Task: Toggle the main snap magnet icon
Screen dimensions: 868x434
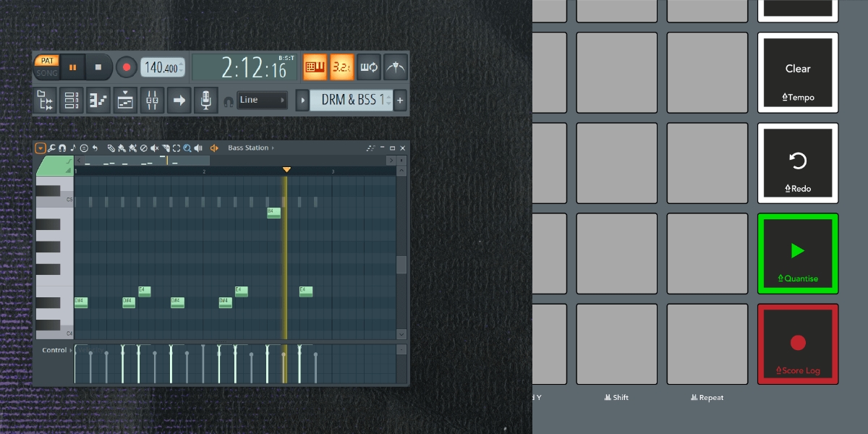Action: pyautogui.click(x=229, y=101)
